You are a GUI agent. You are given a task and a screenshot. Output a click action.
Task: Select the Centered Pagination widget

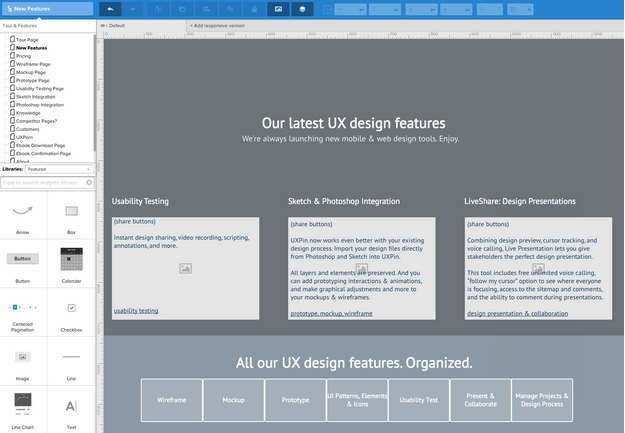[23, 313]
